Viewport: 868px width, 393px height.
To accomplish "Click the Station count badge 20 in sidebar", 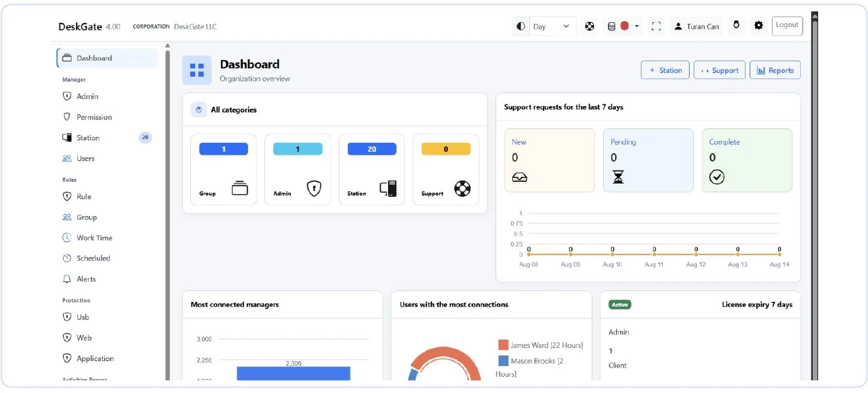I will point(145,137).
